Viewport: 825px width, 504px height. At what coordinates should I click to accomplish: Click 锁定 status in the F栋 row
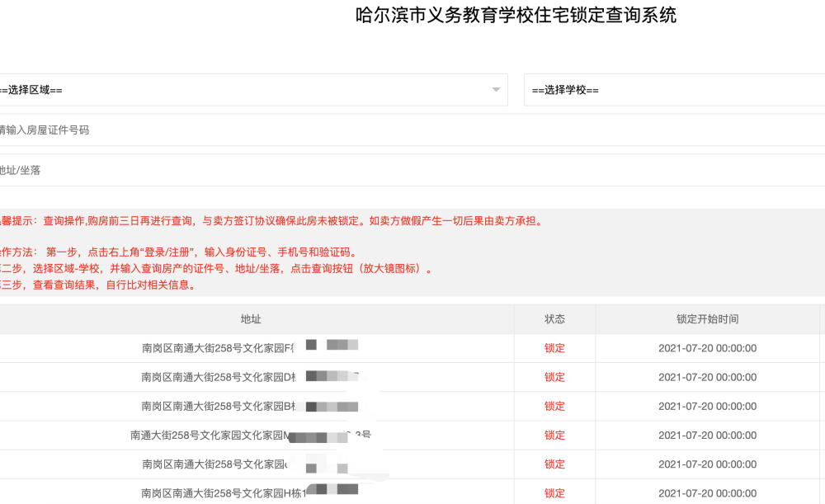tap(554, 348)
